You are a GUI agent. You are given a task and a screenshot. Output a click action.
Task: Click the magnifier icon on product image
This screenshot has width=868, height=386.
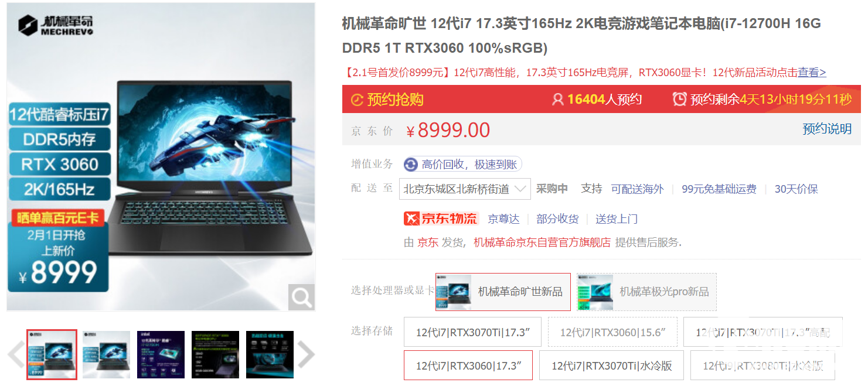pyautogui.click(x=301, y=298)
